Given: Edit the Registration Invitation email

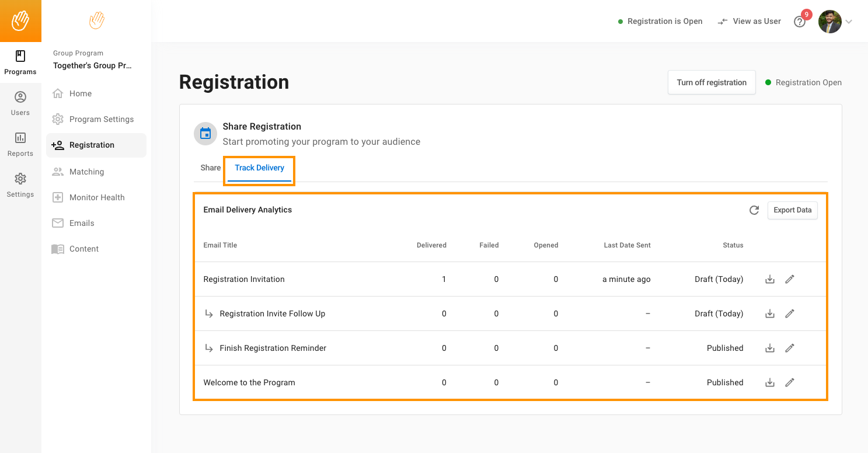Looking at the screenshot, I should pyautogui.click(x=790, y=279).
